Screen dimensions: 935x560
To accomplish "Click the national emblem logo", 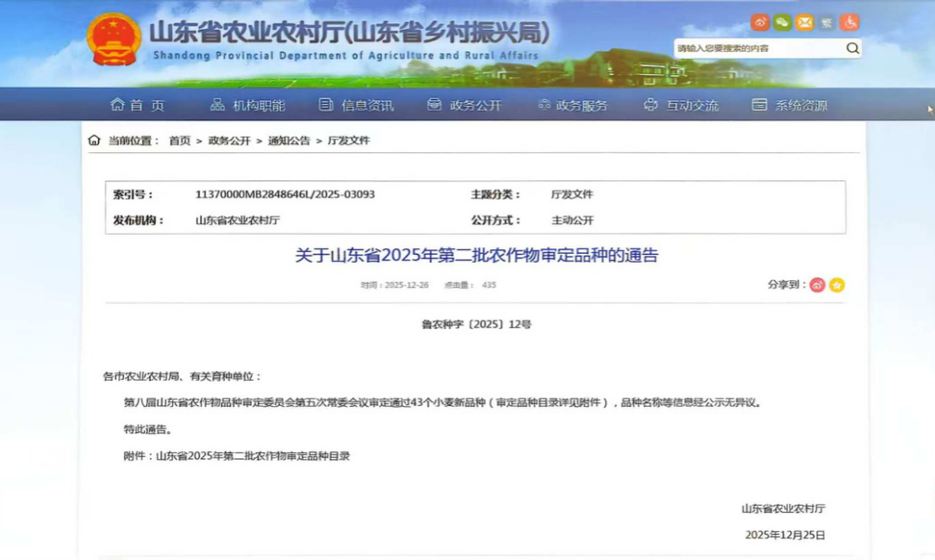I will tap(113, 39).
